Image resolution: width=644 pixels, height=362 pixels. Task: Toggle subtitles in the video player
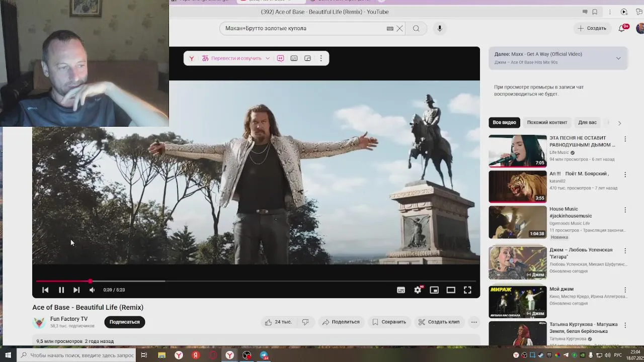point(401,290)
